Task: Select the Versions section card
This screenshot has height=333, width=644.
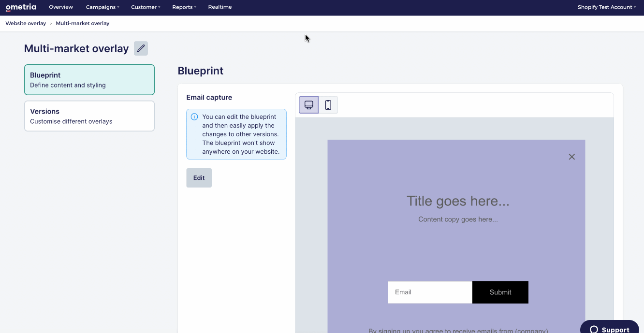Action: coord(89,116)
